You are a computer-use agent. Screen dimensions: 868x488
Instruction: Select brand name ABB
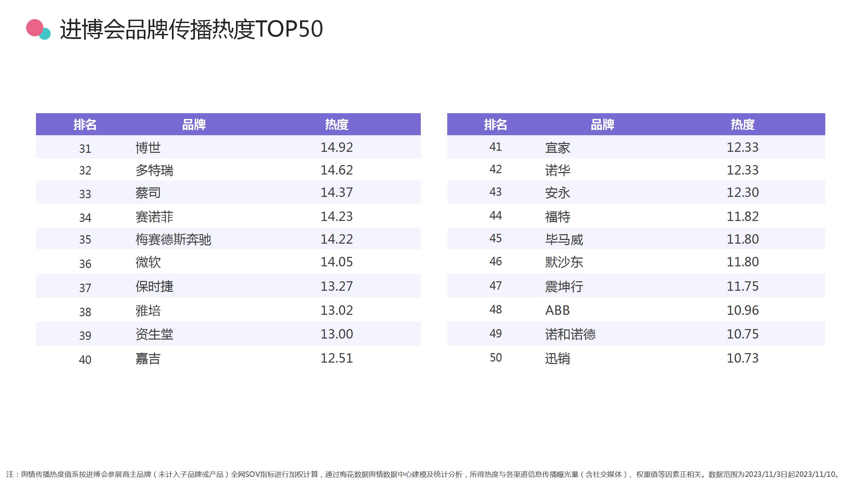click(x=557, y=310)
